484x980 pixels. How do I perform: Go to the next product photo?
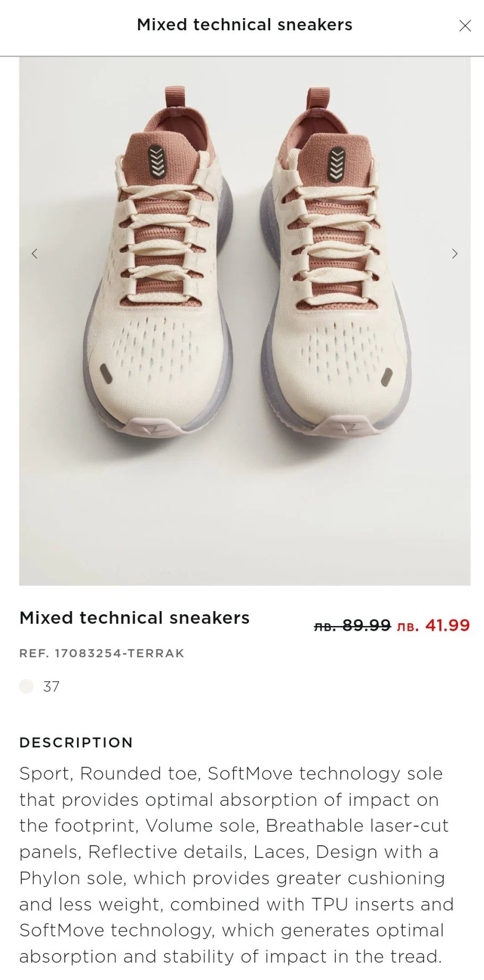(x=454, y=254)
